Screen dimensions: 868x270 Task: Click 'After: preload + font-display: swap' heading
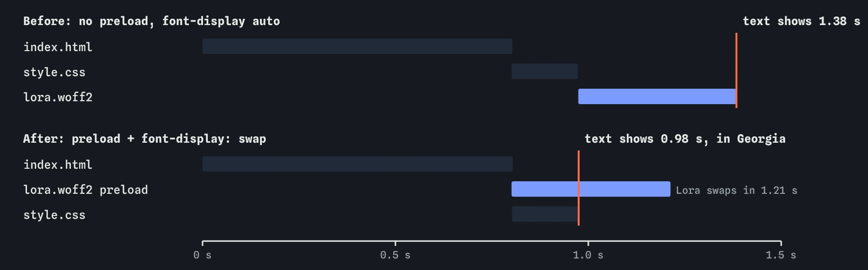tap(145, 139)
